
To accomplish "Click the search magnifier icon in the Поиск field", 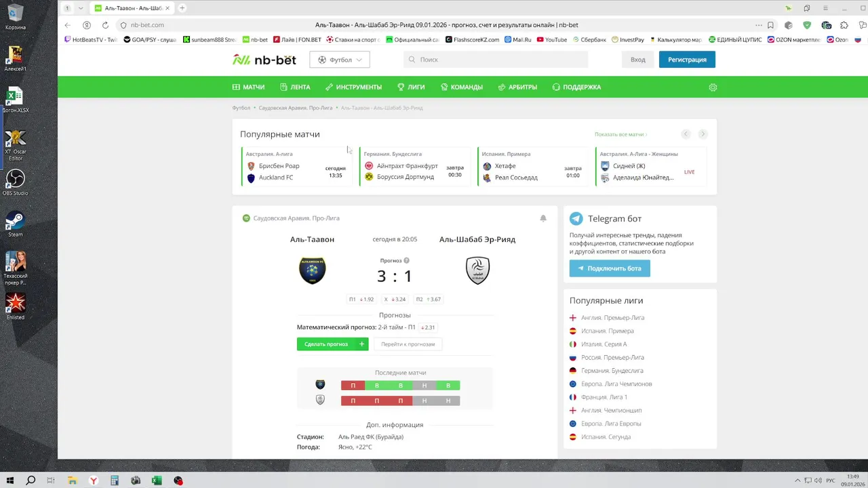I will [411, 60].
